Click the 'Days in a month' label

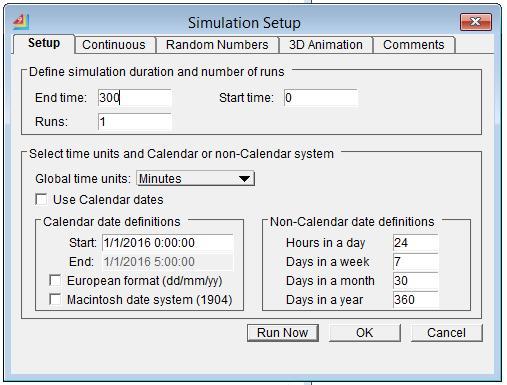[x=330, y=281]
